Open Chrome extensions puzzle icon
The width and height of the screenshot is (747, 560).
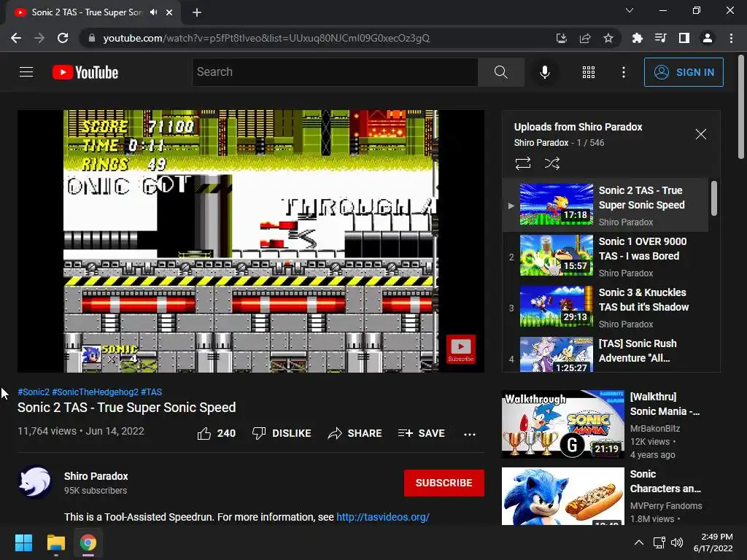[637, 38]
